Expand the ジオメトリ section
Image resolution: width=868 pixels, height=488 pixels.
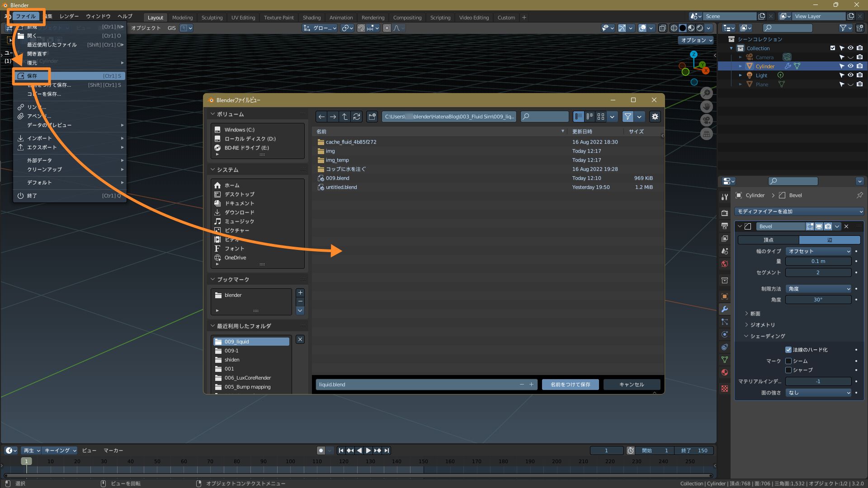point(762,325)
